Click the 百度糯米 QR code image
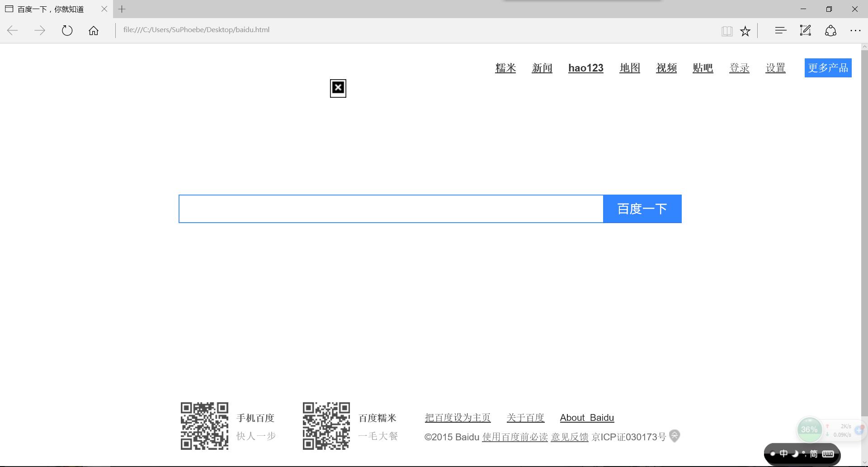868x467 pixels. point(326,426)
